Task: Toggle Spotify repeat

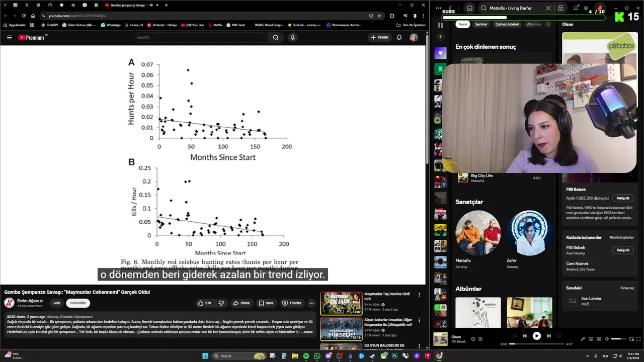Action: [x=559, y=336]
